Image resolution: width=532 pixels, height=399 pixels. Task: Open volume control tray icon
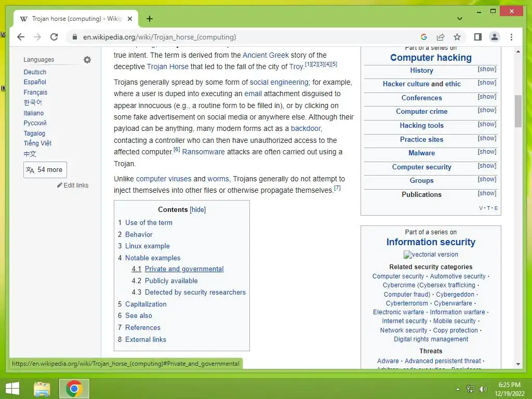483,389
